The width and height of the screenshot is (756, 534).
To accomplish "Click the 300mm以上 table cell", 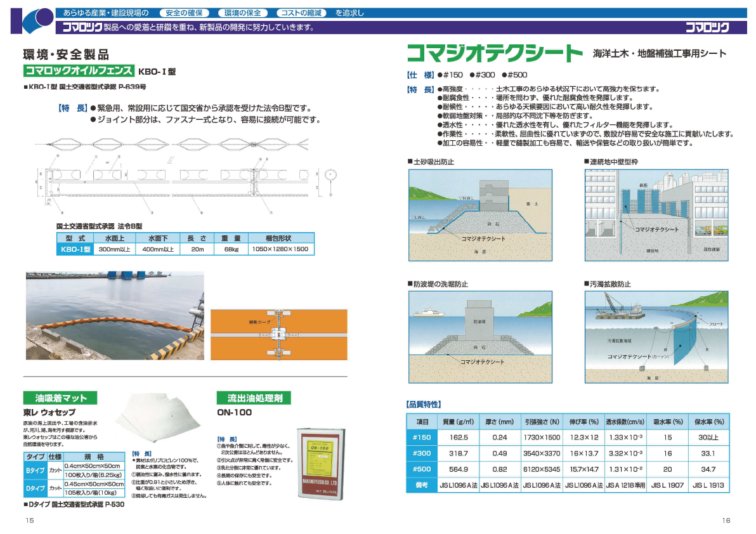I will (x=114, y=249).
